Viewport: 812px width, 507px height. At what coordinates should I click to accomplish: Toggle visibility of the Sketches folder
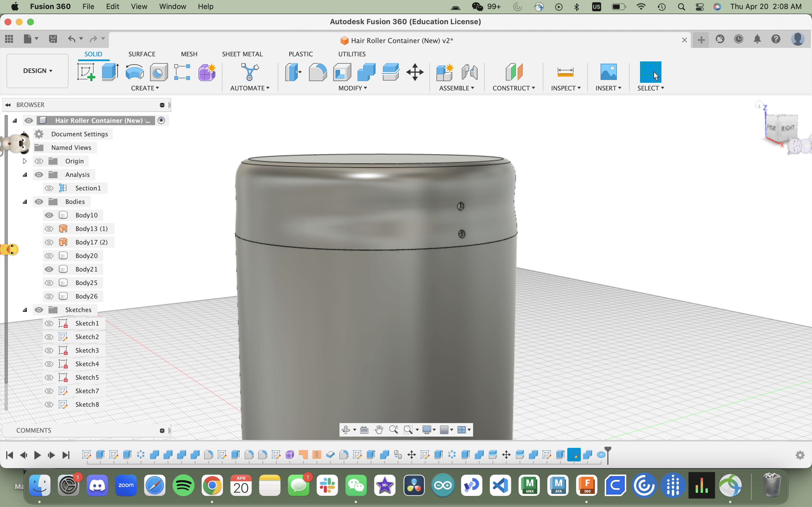point(39,310)
